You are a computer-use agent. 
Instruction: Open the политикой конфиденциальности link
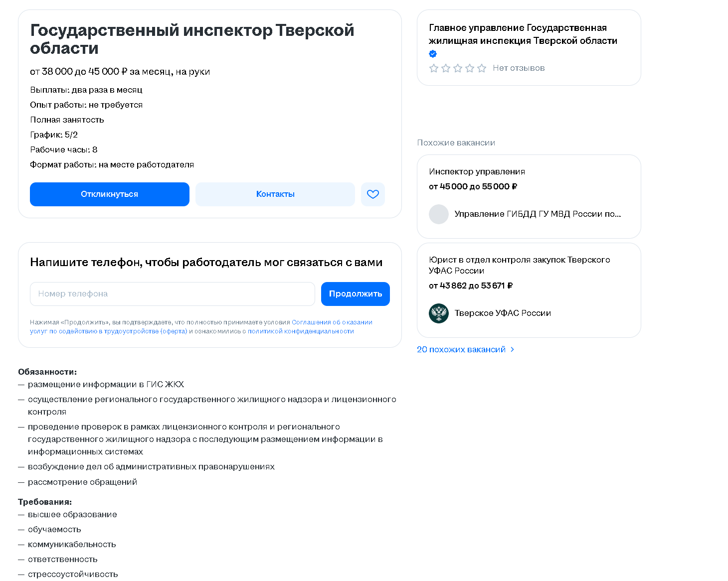pyautogui.click(x=301, y=331)
